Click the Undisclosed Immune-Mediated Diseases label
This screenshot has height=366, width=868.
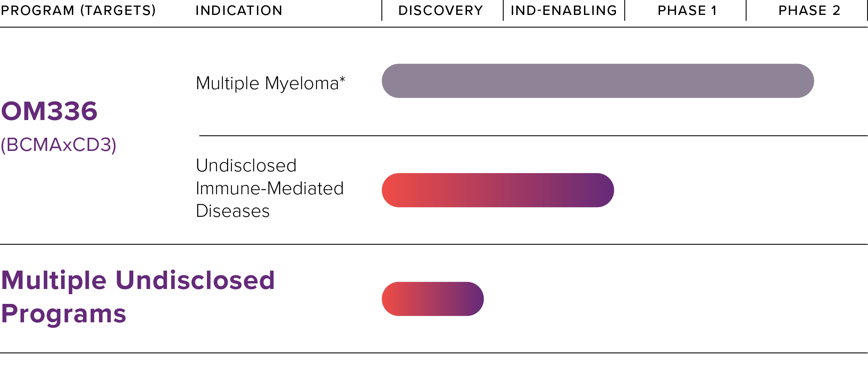pos(270,188)
